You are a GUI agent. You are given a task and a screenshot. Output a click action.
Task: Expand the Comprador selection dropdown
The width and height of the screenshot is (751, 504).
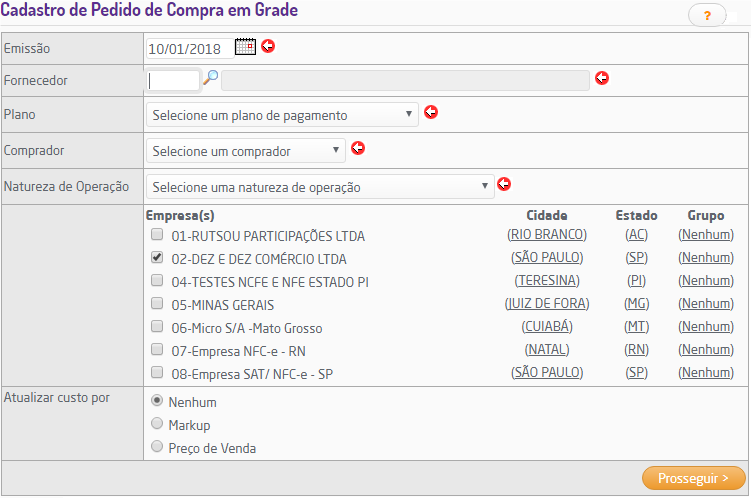click(x=245, y=151)
